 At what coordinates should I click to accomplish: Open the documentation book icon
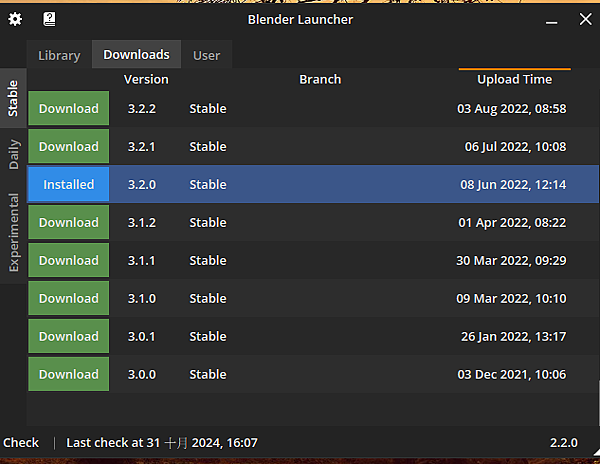coord(49,19)
